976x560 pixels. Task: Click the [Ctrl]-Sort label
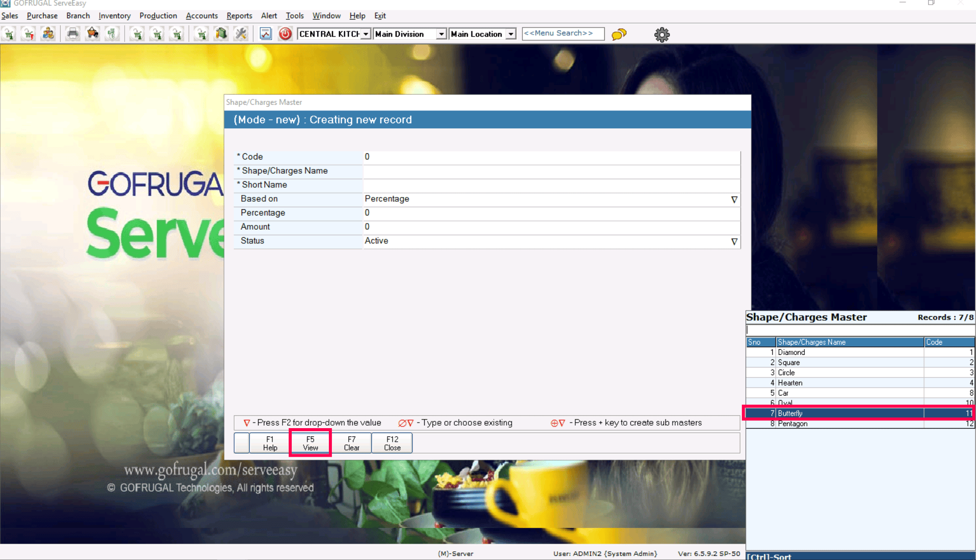[769, 556]
